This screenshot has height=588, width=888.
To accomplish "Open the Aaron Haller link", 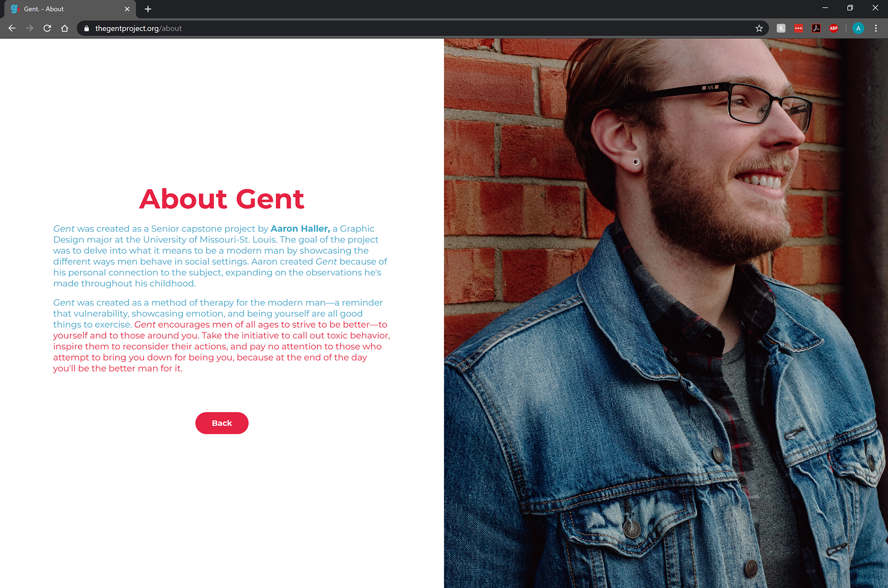I will point(300,228).
